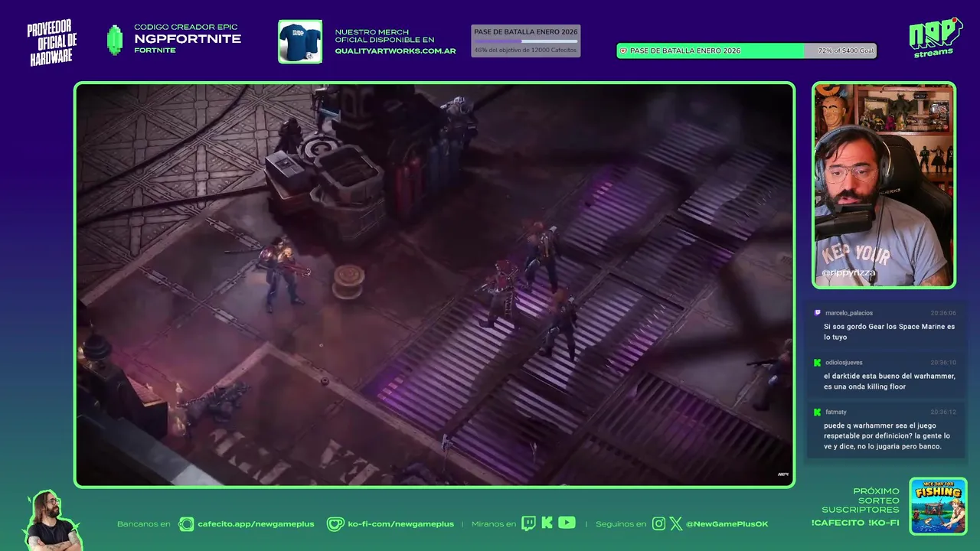Click the YouTube icon in bottom bar
Viewport: 980px width, 551px height.
pos(567,523)
